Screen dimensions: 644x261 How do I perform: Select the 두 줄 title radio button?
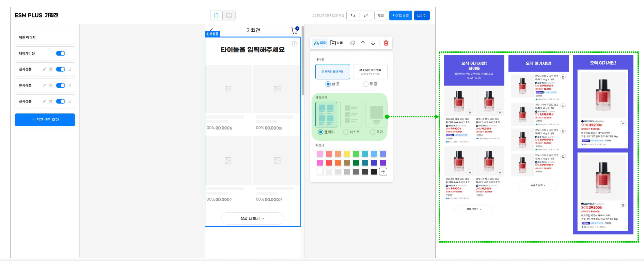click(x=366, y=84)
